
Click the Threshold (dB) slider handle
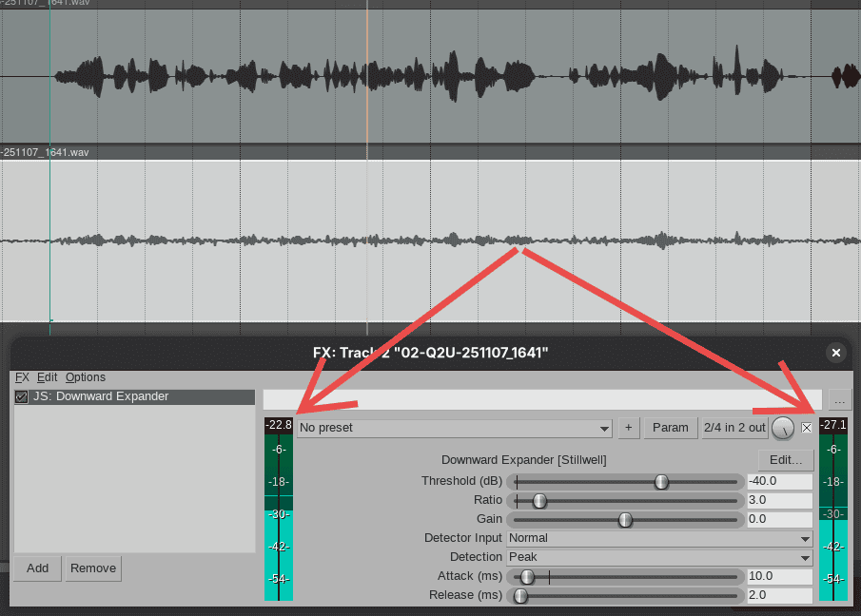(x=661, y=482)
